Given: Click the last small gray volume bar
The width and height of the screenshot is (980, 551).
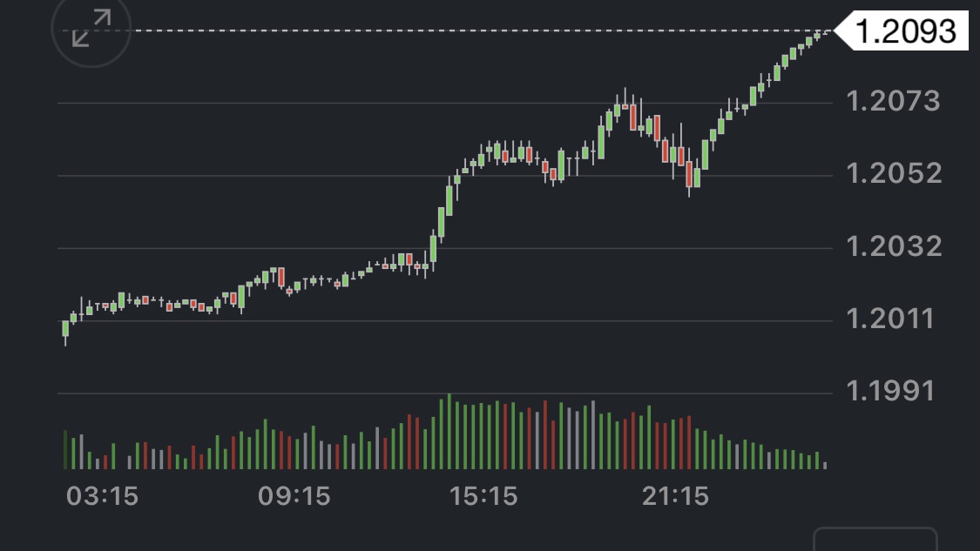Looking at the screenshot, I should tap(825, 465).
